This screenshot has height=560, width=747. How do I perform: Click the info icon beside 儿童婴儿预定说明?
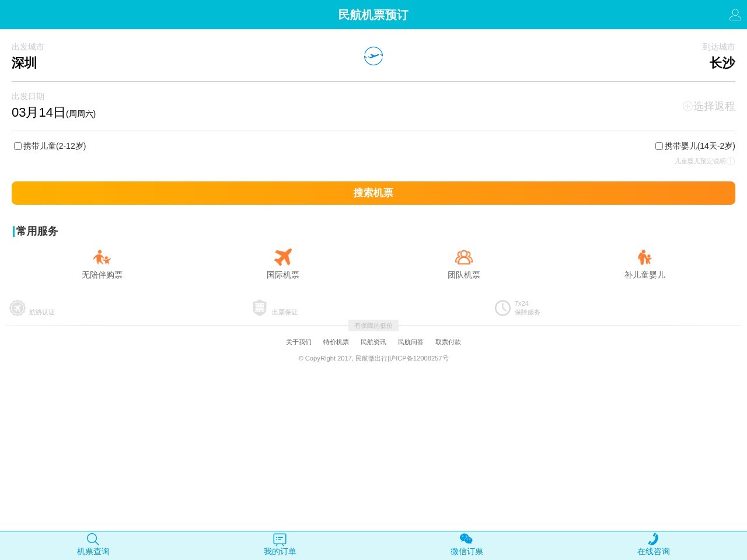tap(731, 161)
